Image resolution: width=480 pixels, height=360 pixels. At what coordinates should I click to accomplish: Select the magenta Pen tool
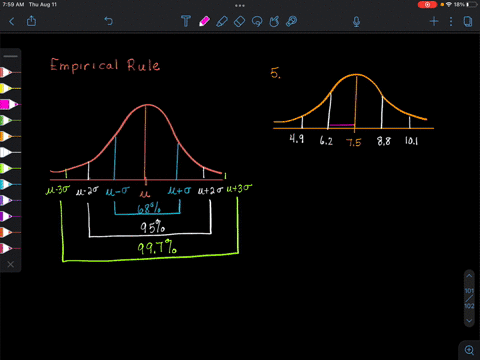coord(204,21)
